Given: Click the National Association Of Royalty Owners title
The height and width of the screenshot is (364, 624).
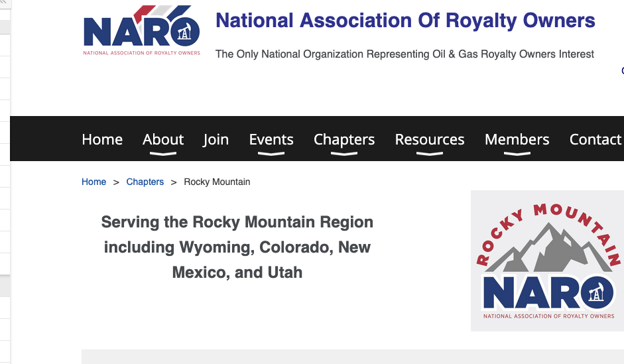Looking at the screenshot, I should (405, 21).
